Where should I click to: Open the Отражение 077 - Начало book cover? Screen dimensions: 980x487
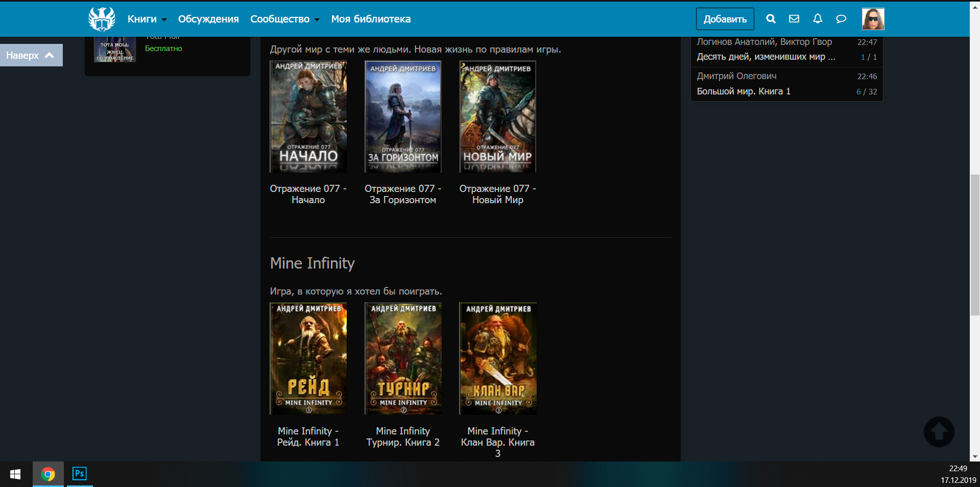pyautogui.click(x=308, y=116)
